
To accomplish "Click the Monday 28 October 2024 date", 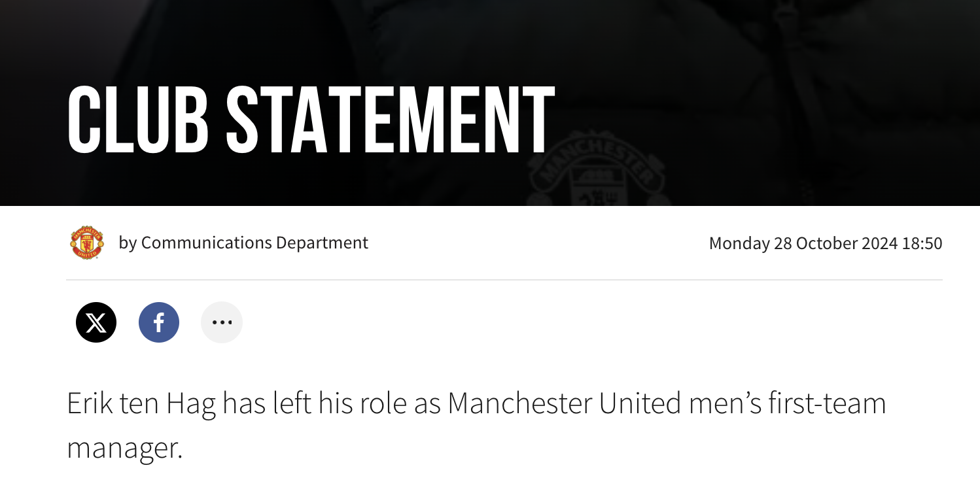I will 803,243.
